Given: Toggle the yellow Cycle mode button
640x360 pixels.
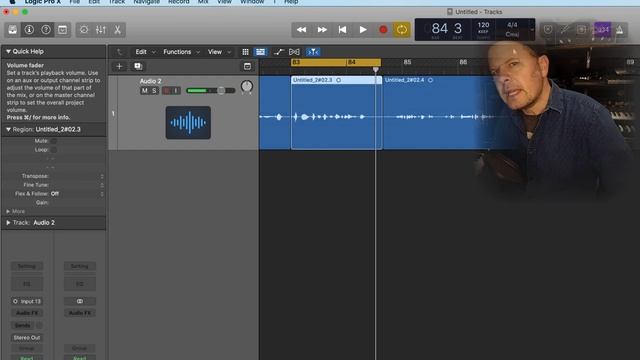Looking at the screenshot, I should 402,30.
